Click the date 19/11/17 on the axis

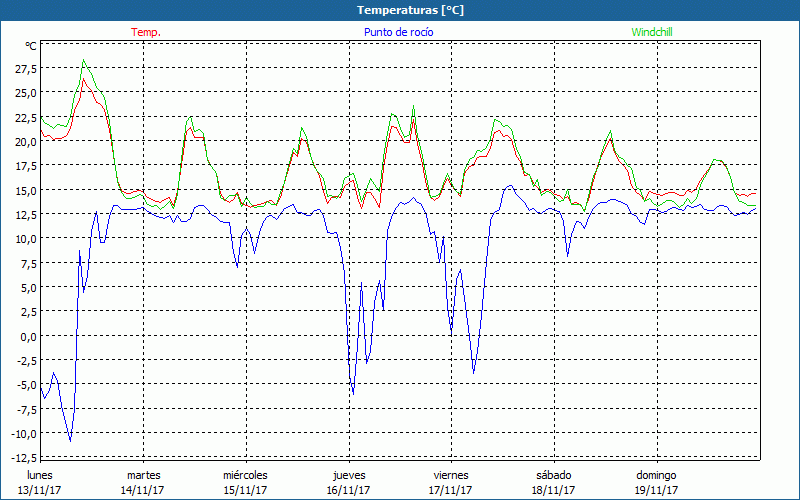(656, 490)
